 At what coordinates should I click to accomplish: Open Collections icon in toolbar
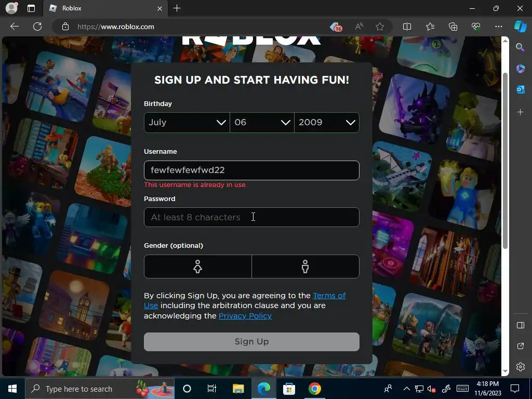click(x=453, y=26)
